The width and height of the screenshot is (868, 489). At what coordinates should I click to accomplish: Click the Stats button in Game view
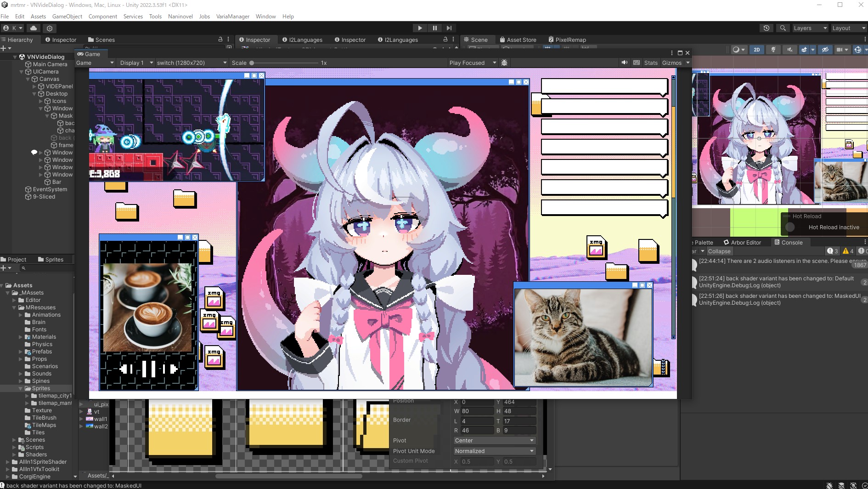(x=650, y=63)
